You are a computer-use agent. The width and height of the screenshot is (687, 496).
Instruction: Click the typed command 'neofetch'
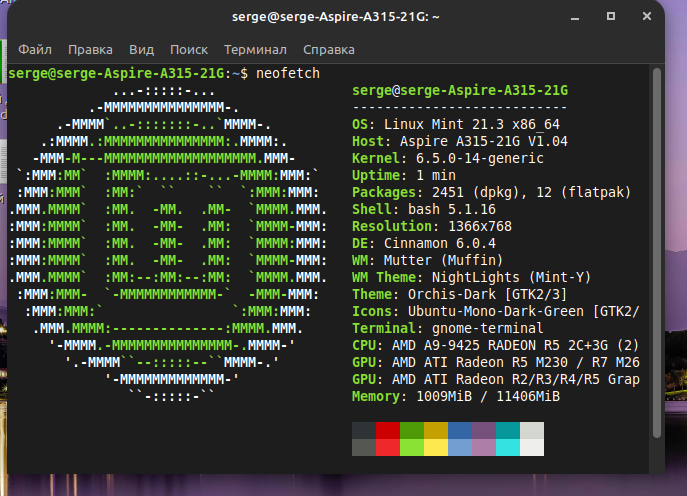click(x=288, y=73)
